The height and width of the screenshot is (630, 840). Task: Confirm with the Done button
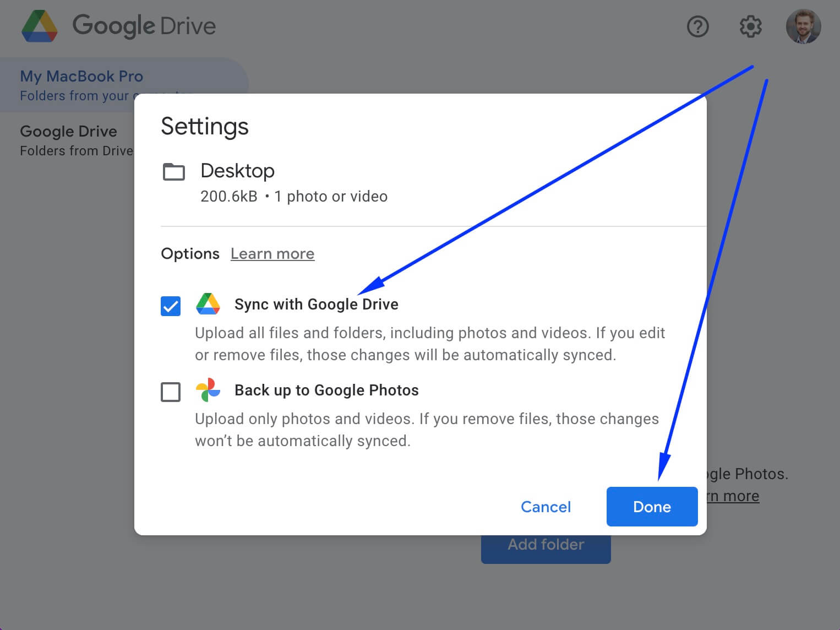[652, 507]
